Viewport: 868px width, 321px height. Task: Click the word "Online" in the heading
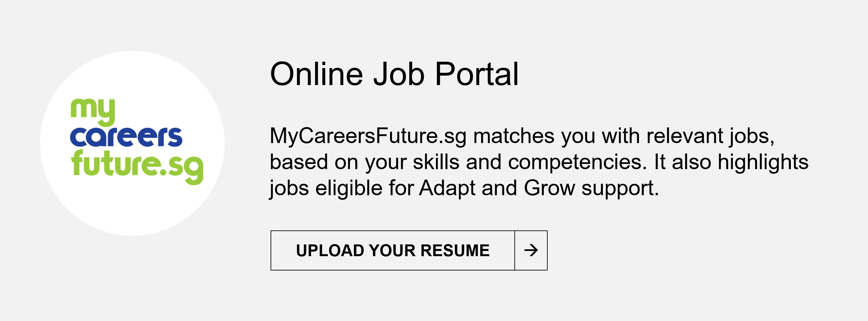click(x=316, y=74)
